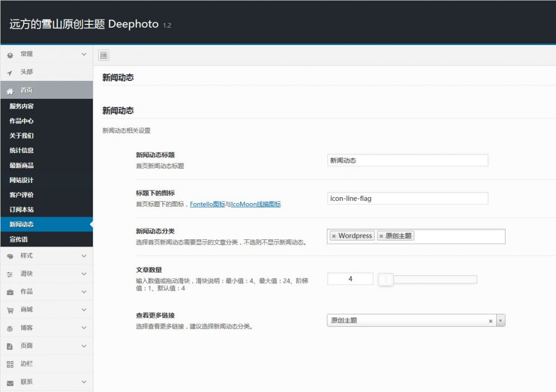Viewport: 556px width, 392px height.
Task: Click the WordPress icon beside 博客
Action: pyautogui.click(x=9, y=327)
